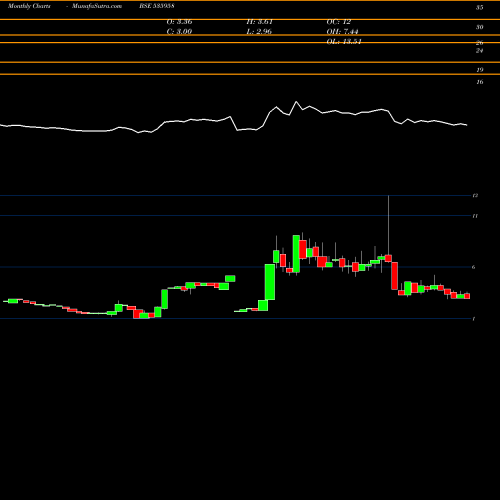Click the highest peak of the white indicator line

click(296, 102)
